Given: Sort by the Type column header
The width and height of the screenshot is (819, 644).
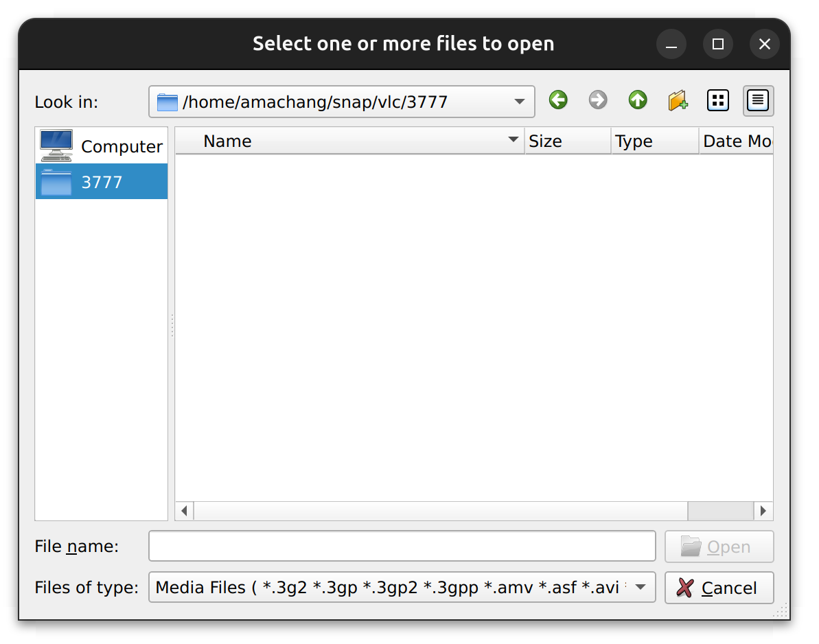Looking at the screenshot, I should pyautogui.click(x=655, y=141).
